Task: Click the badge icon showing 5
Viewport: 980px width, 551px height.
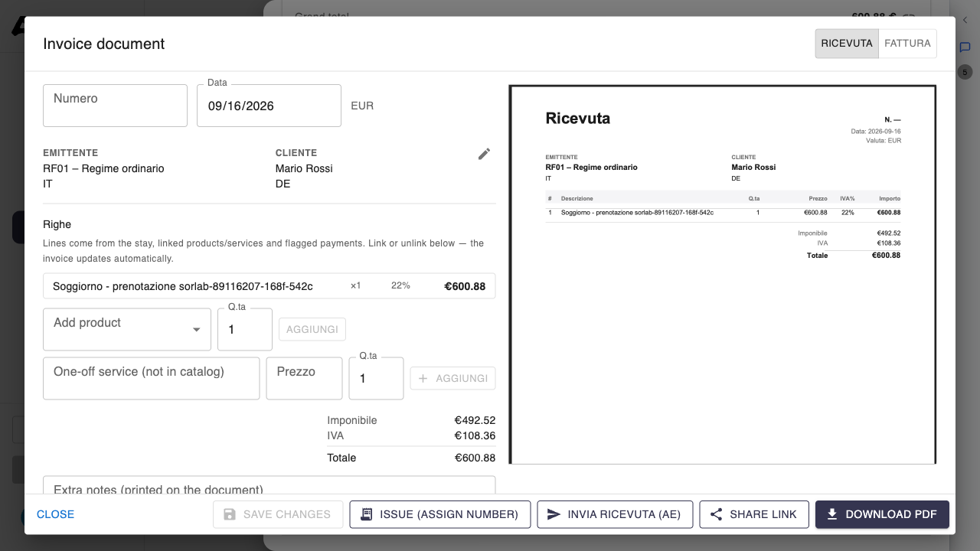Action: [965, 72]
